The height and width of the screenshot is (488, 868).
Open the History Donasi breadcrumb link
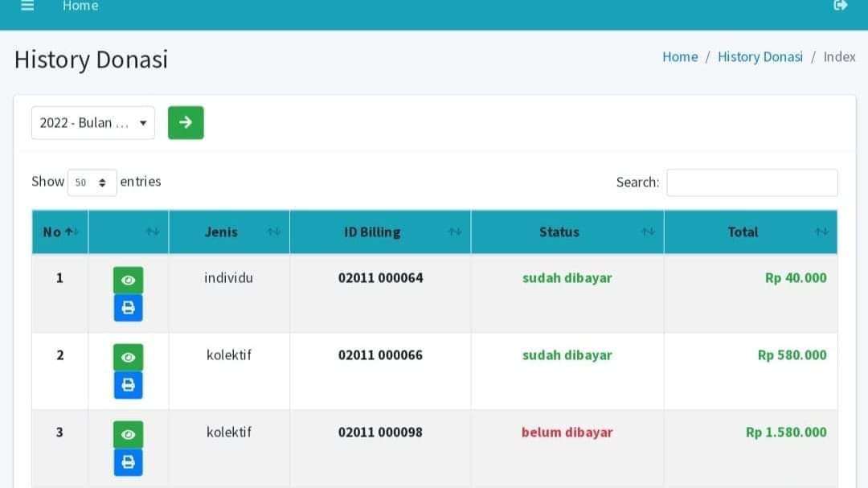759,57
